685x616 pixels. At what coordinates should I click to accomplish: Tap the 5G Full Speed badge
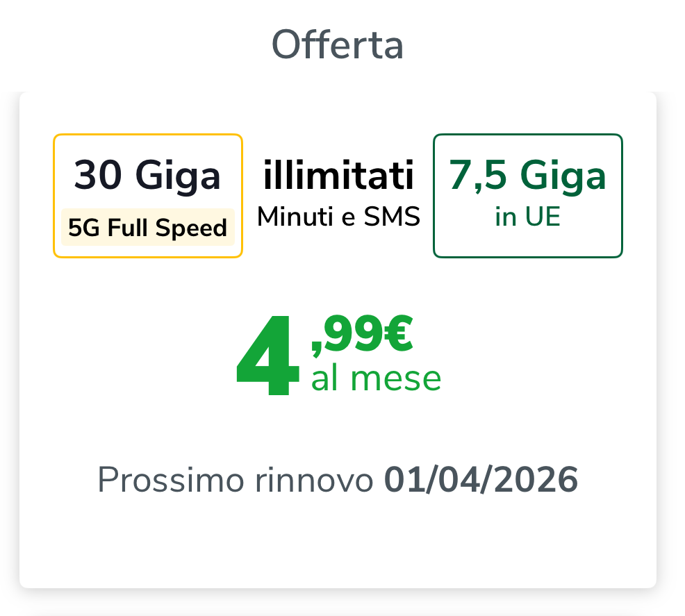pos(147,228)
